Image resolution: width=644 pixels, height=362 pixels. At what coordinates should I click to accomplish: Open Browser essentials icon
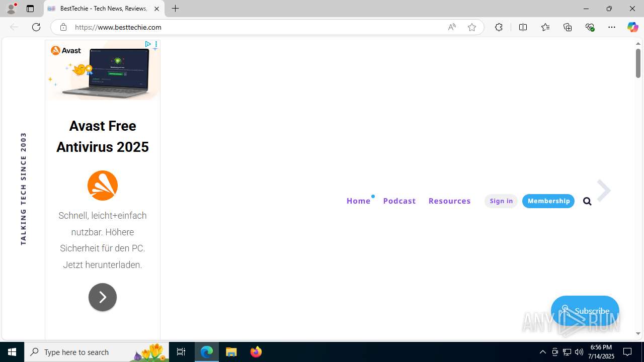point(590,27)
